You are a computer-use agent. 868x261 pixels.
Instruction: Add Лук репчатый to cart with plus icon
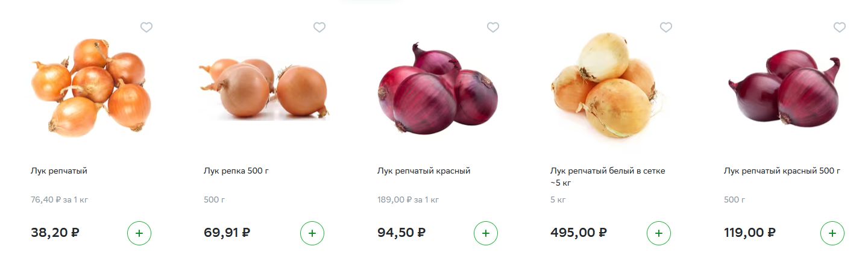(x=139, y=233)
